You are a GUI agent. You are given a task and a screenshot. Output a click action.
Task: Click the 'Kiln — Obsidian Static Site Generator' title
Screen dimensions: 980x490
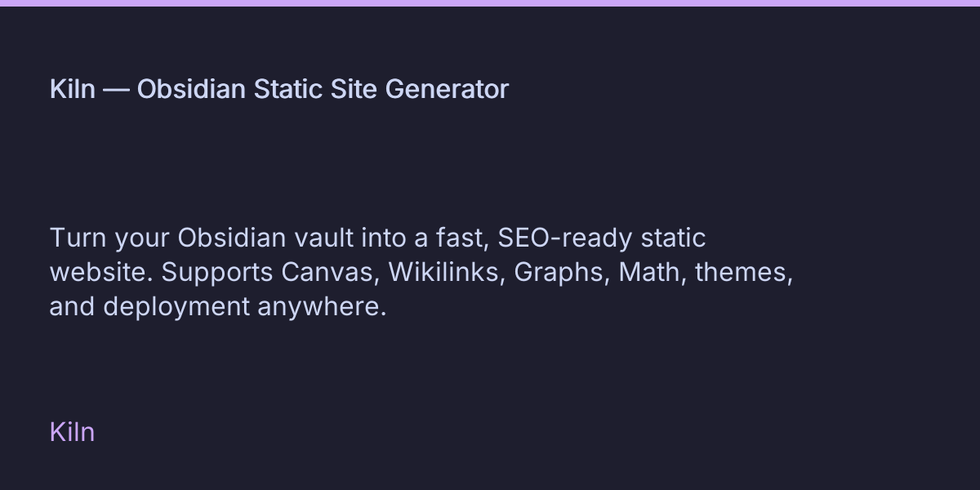click(x=278, y=89)
